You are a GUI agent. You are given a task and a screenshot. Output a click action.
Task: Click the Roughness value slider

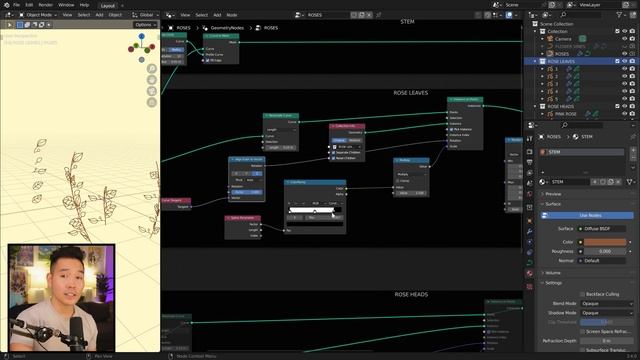(604, 251)
